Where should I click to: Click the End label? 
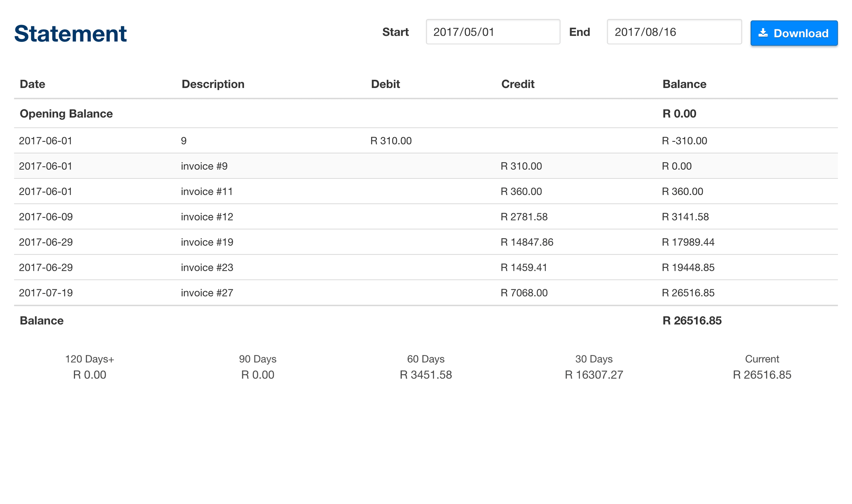tap(580, 32)
